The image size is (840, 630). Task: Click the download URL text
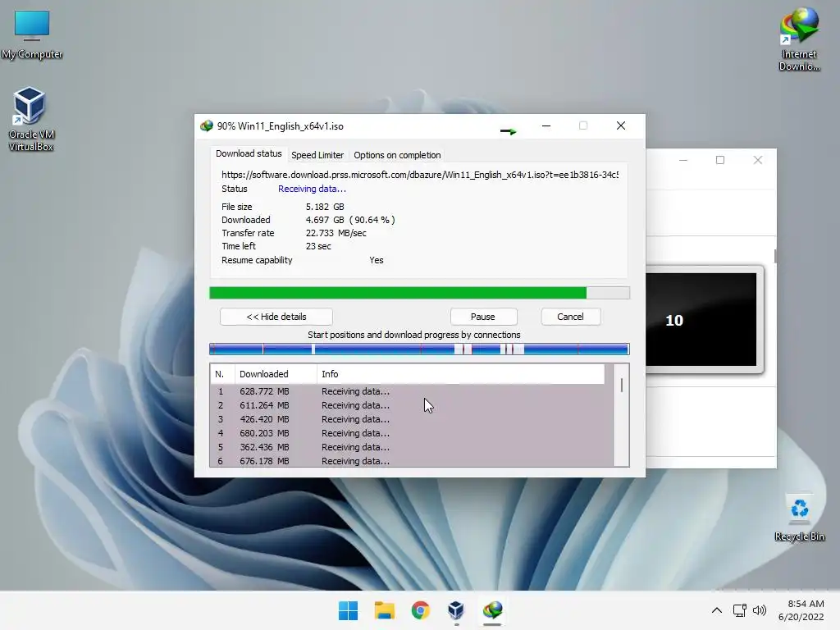(x=420, y=175)
